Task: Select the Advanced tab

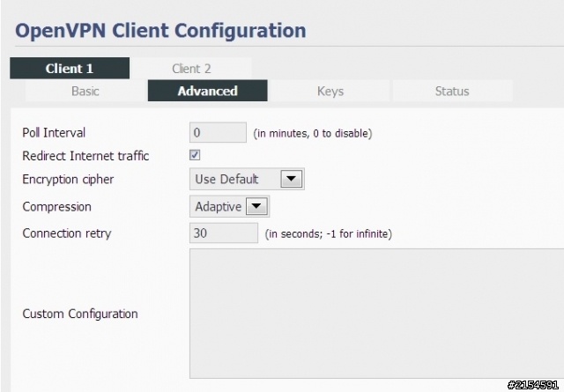Action: [x=208, y=91]
